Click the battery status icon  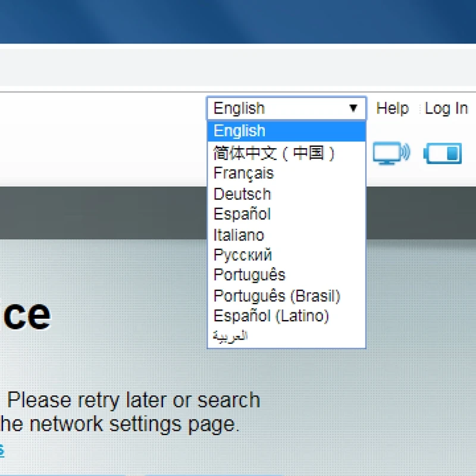pos(443,154)
